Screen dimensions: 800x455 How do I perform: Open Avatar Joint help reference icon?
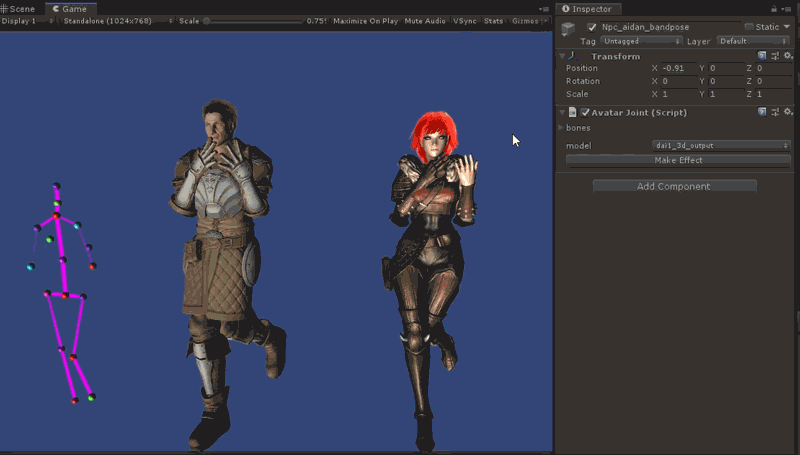pyautogui.click(x=762, y=112)
